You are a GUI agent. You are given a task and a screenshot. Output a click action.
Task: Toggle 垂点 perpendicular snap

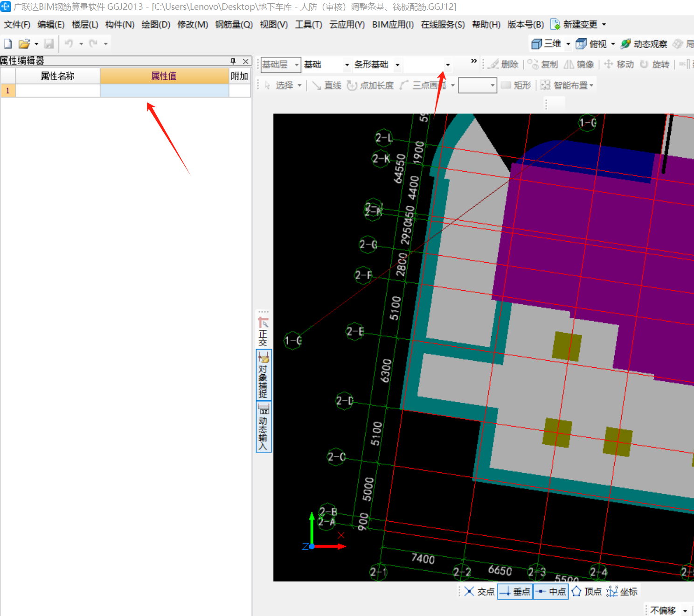(515, 592)
